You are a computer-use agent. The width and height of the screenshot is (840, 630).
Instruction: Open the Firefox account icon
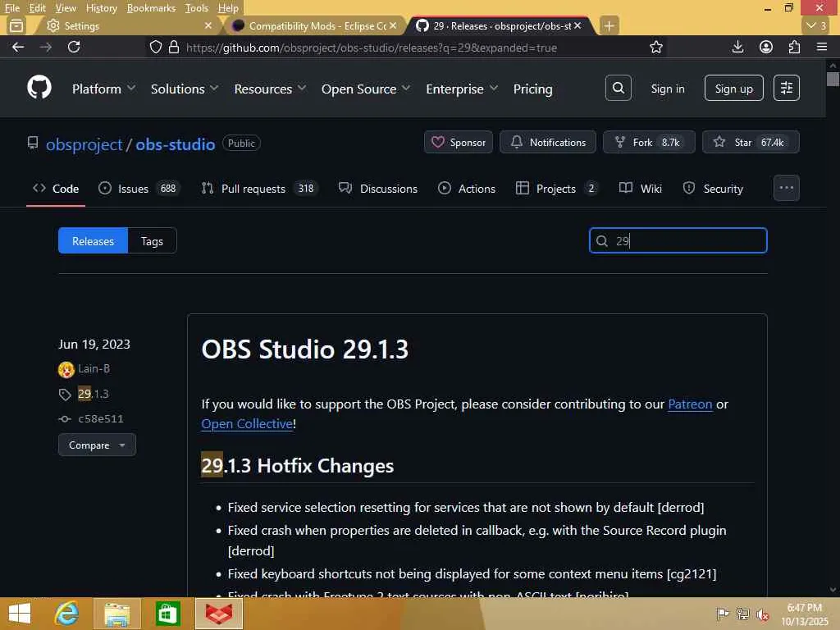(766, 47)
